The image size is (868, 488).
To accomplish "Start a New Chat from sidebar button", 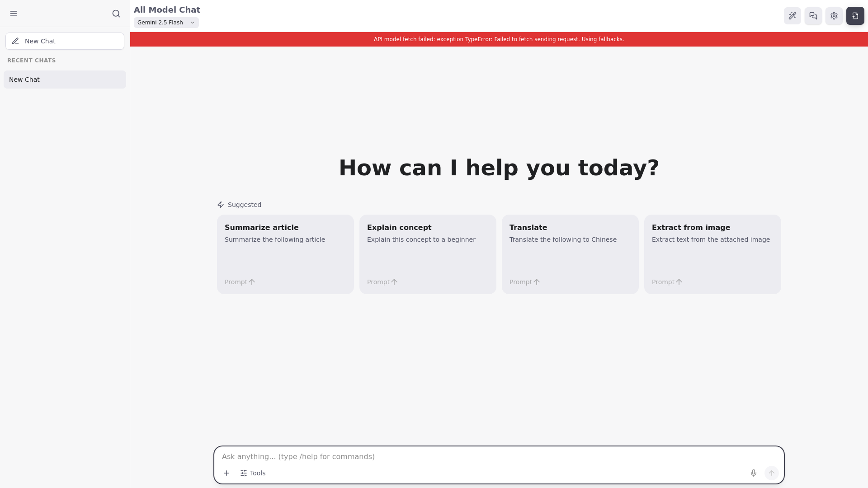I will click(x=65, y=41).
